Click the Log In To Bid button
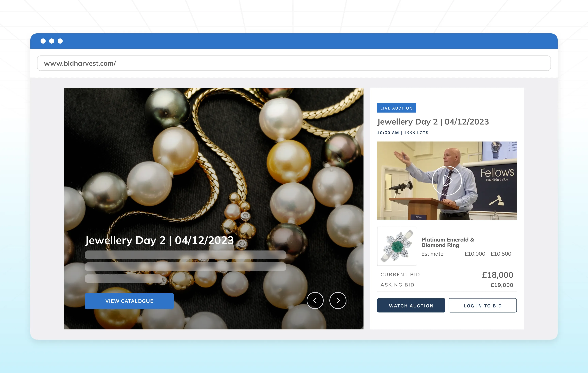The image size is (588, 373). (x=483, y=305)
